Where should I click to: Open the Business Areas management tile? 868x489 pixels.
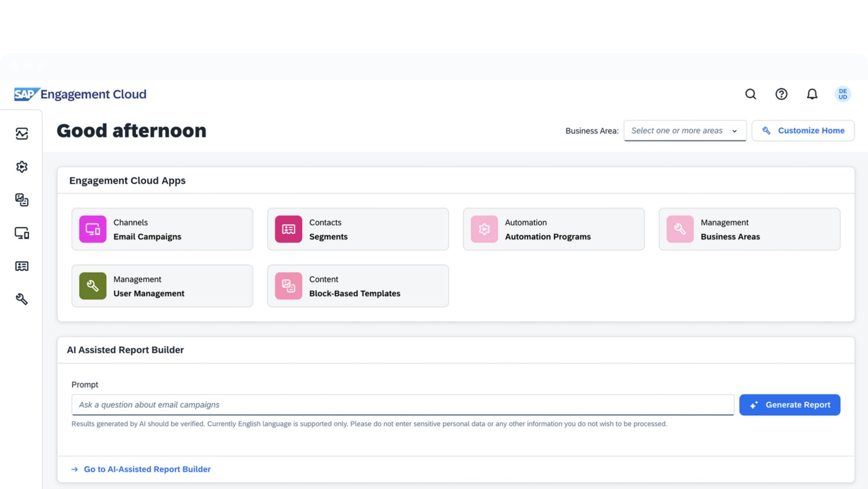pyautogui.click(x=749, y=229)
